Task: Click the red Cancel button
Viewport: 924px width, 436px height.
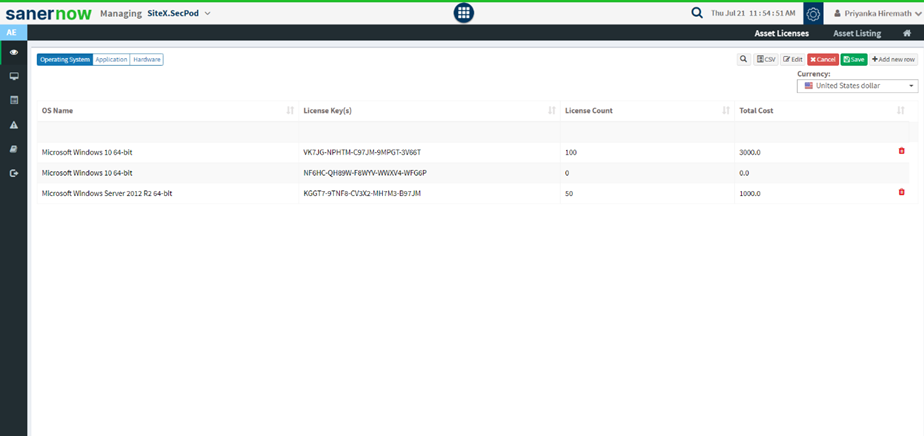Action: [823, 60]
